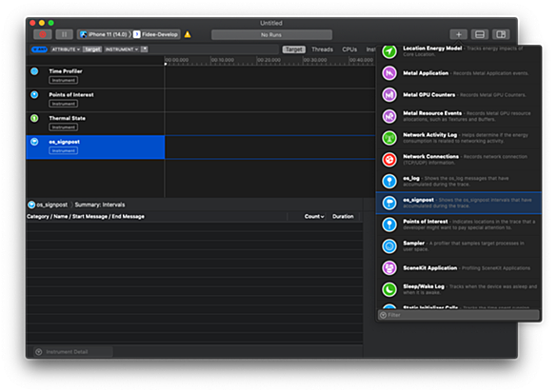Image resolution: width=558 pixels, height=392 pixels.
Task: Click the No Runs status field
Action: [271, 35]
